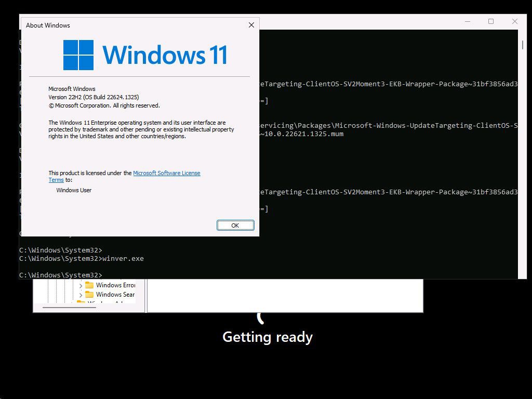The width and height of the screenshot is (532, 399).
Task: Click OK in the About Windows dialog
Action: click(x=235, y=225)
